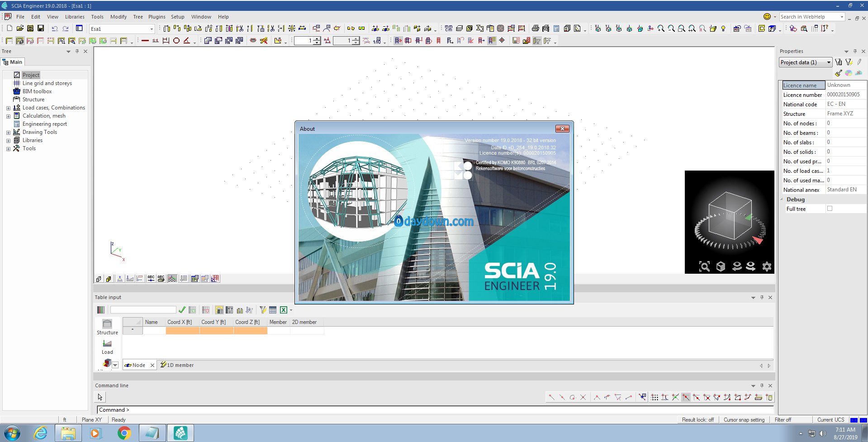868x442 pixels.
Task: Draw a circle with the red circle tool
Action: point(176,40)
